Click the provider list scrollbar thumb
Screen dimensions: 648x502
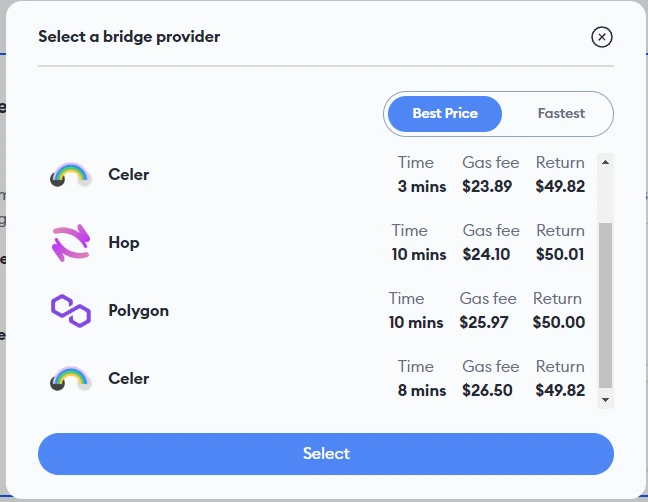(605, 305)
